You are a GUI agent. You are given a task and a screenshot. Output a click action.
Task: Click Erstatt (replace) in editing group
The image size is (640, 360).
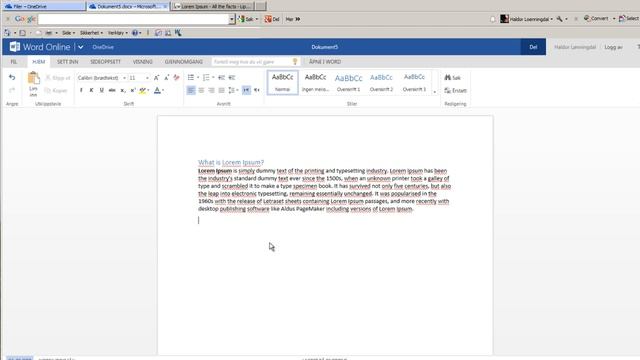pyautogui.click(x=455, y=90)
